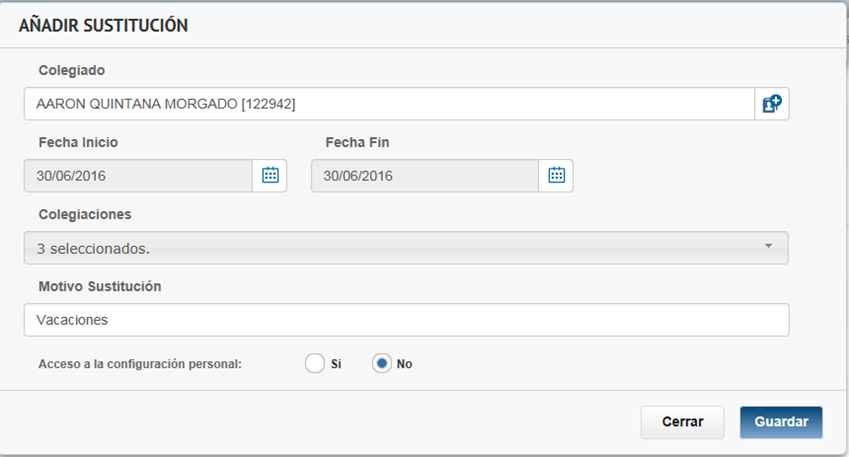The image size is (849, 457).
Task: Open the Fecha Inicio calendar picker
Action: (x=269, y=175)
